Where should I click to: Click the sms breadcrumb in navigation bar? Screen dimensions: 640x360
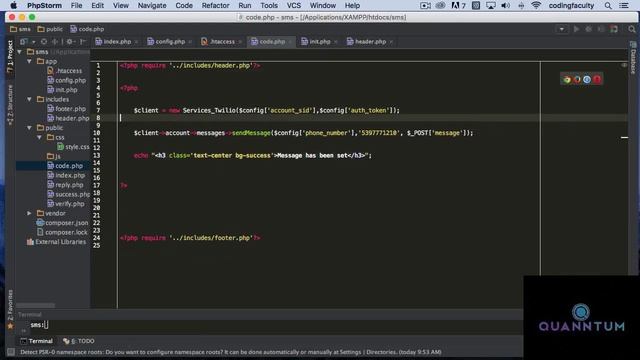point(20,29)
